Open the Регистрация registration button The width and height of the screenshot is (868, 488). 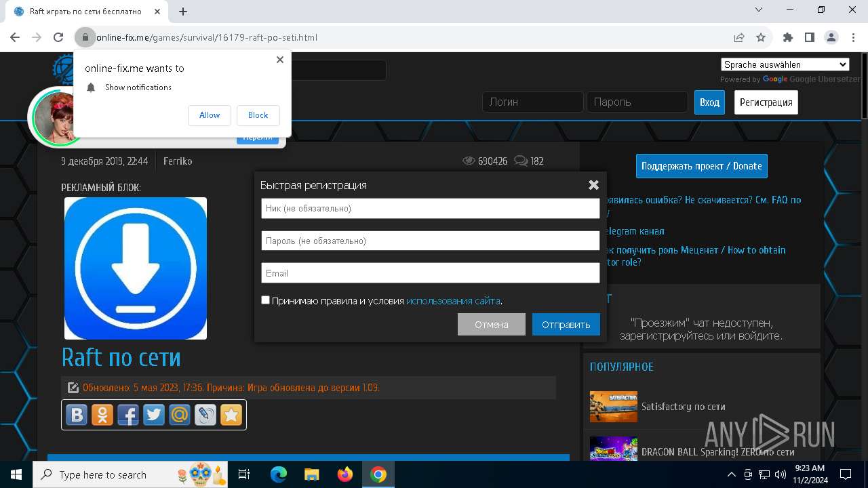tap(766, 102)
